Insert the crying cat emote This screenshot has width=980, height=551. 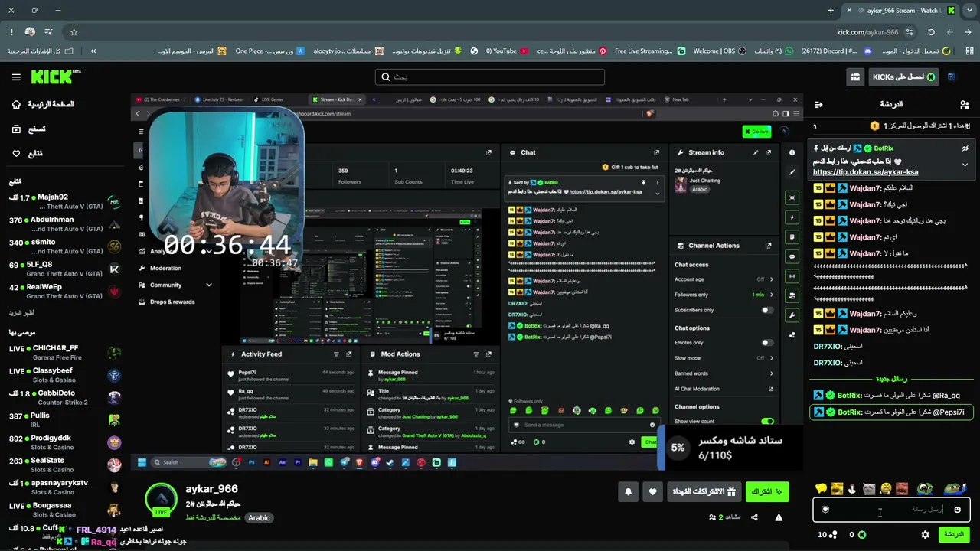point(868,488)
